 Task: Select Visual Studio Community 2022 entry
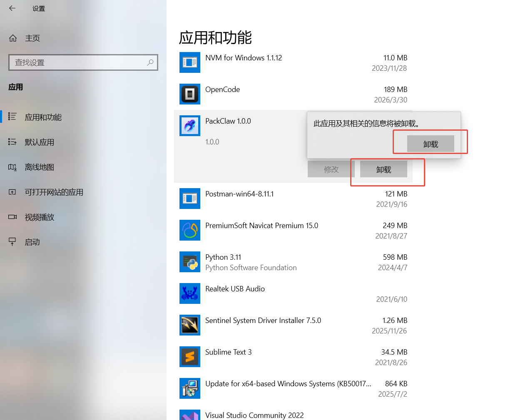click(x=254, y=415)
